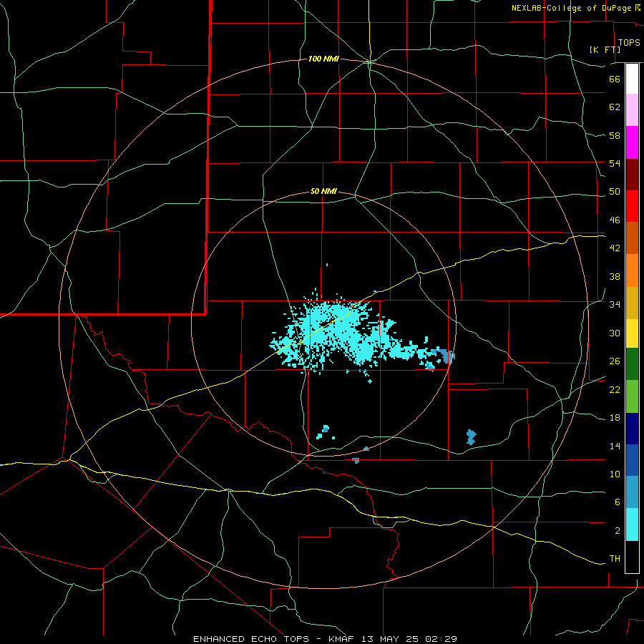Click the isolated blue echo southeast of the rings
The image size is (644, 644).
coord(471,437)
